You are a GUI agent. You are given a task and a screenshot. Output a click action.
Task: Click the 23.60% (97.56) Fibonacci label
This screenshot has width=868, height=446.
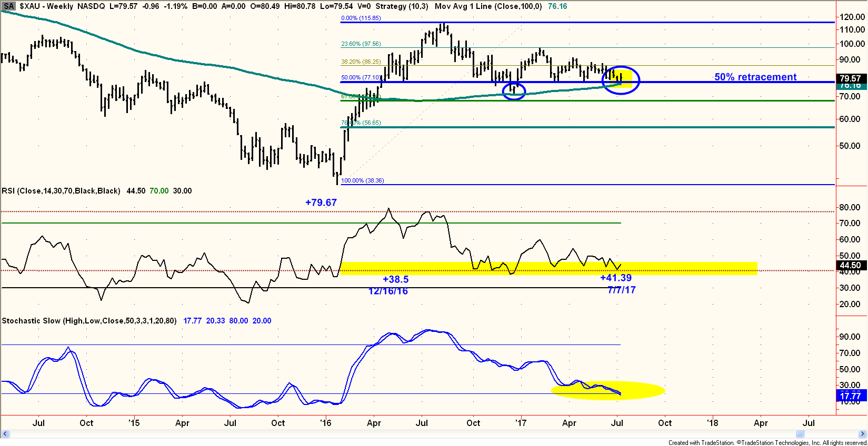tap(361, 44)
